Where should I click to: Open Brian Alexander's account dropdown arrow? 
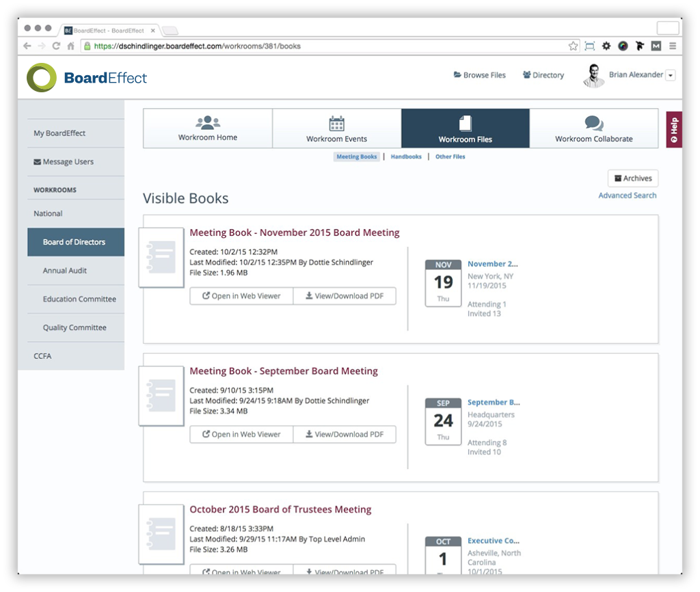point(670,75)
